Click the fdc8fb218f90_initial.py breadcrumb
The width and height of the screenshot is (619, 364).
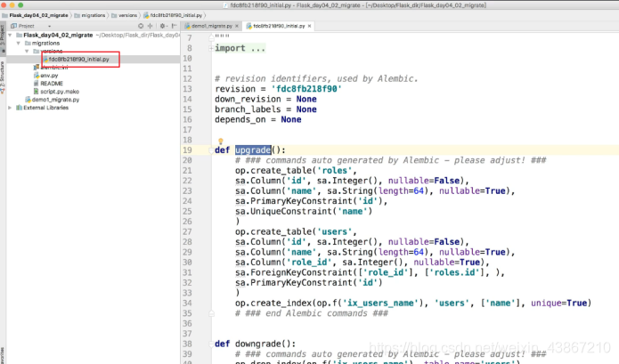coord(175,15)
